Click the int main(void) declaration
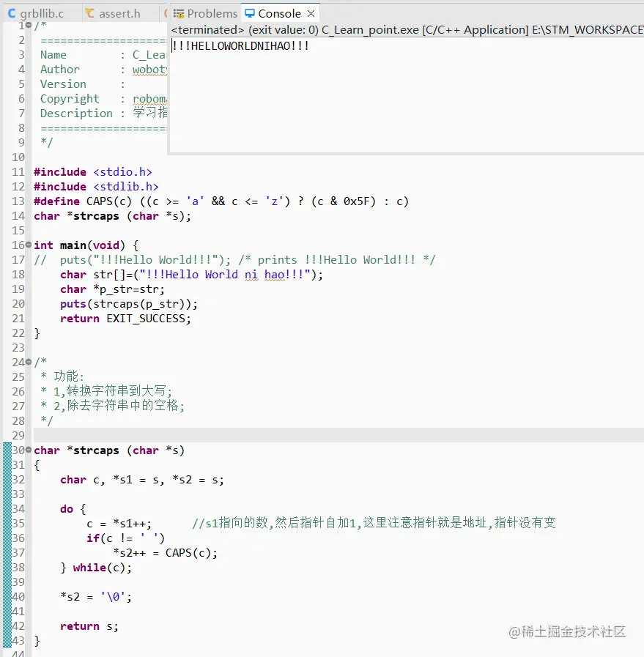 (86, 245)
